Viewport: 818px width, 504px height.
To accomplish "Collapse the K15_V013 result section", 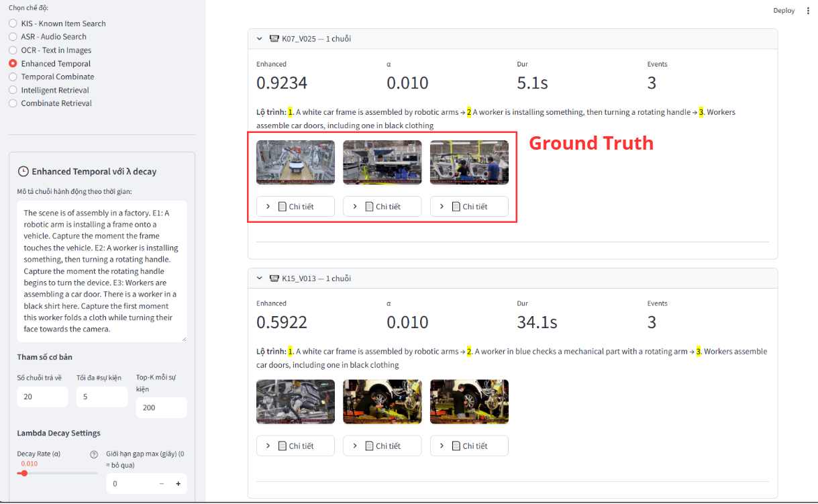I will [x=260, y=279].
